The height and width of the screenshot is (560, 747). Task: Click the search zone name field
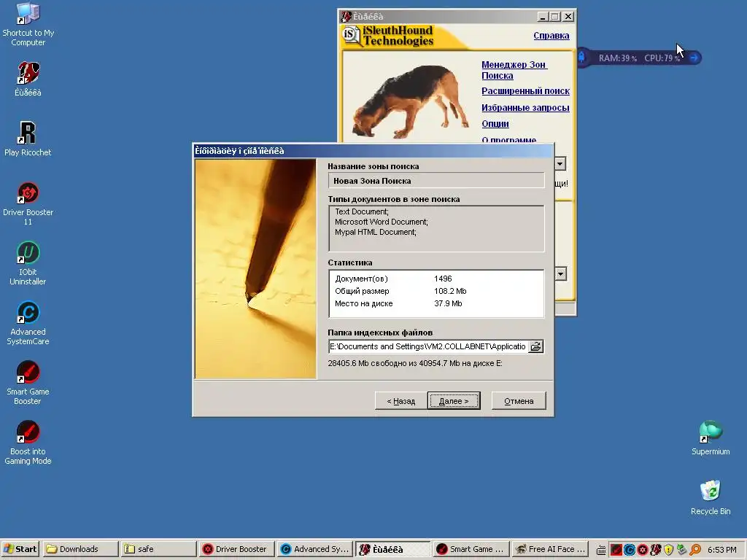click(x=436, y=181)
